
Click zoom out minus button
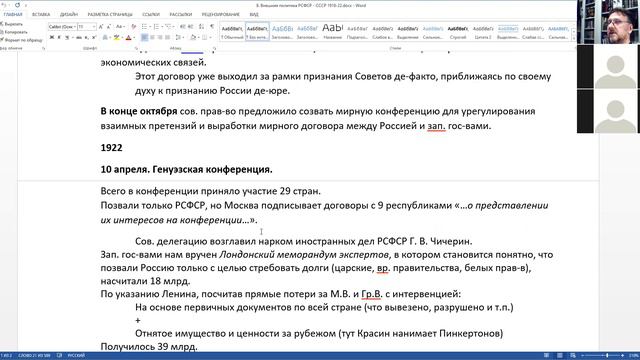[582, 356]
